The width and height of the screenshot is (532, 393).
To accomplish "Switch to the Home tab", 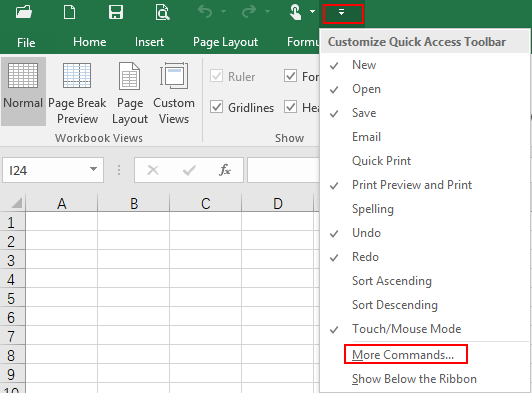I will click(x=90, y=42).
